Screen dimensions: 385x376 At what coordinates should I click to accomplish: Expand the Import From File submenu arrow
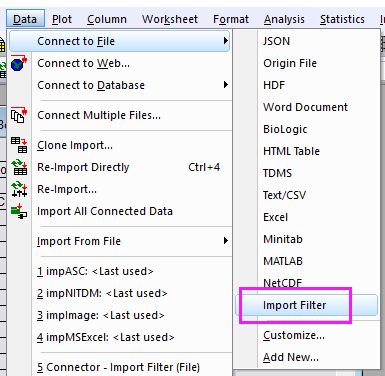coord(226,241)
